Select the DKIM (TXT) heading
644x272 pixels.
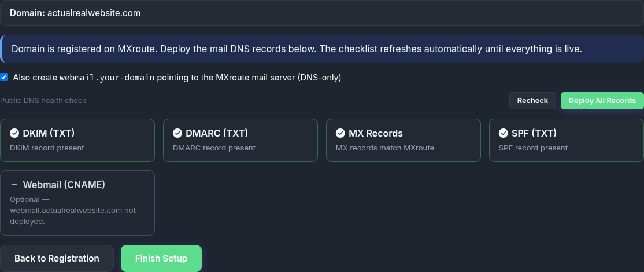[x=49, y=133]
